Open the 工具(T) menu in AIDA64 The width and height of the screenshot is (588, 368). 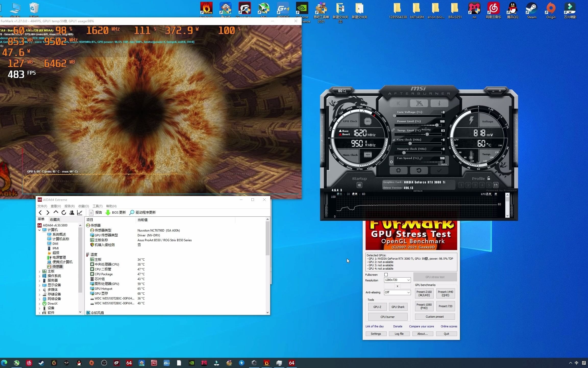97,206
